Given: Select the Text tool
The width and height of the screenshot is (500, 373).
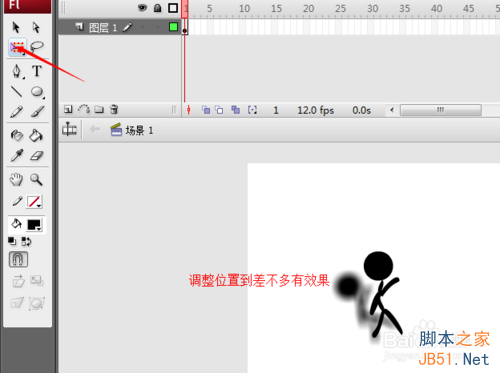Looking at the screenshot, I should tap(37, 71).
